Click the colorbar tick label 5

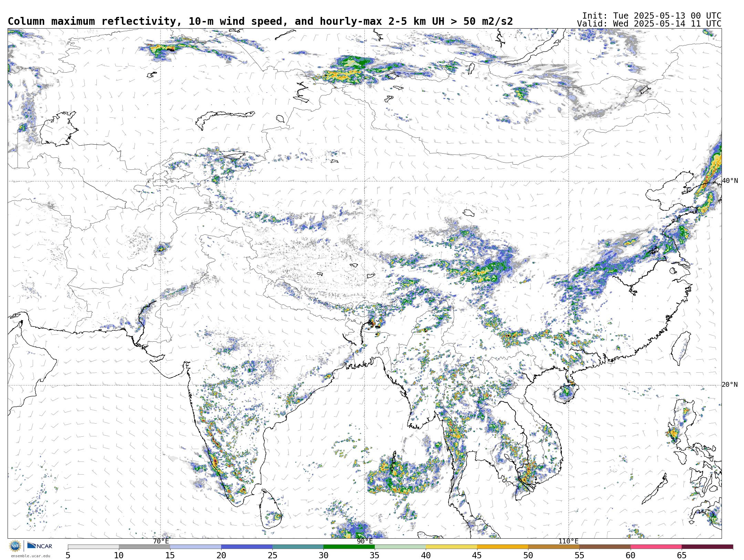coord(68,555)
